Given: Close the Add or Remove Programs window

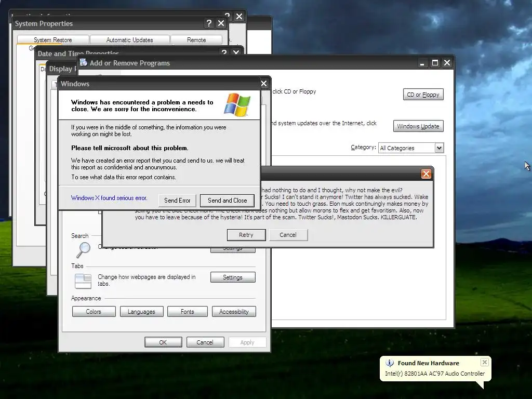Looking at the screenshot, I should [447, 63].
